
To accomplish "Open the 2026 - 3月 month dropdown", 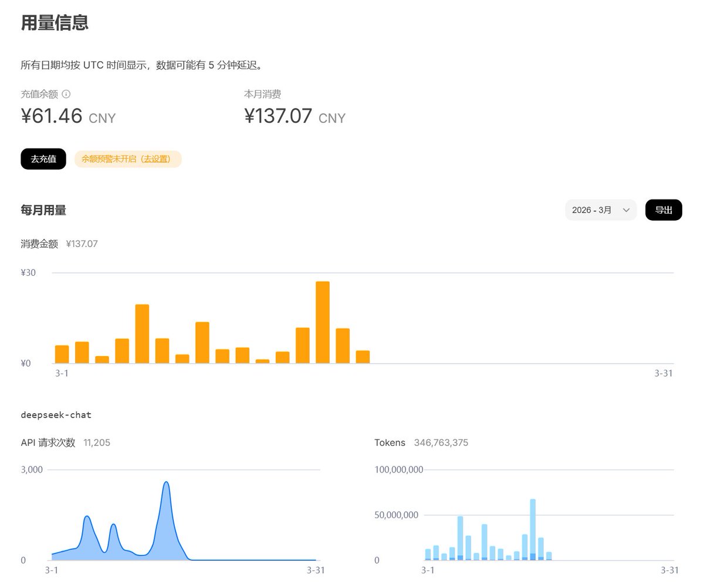I will (x=601, y=210).
